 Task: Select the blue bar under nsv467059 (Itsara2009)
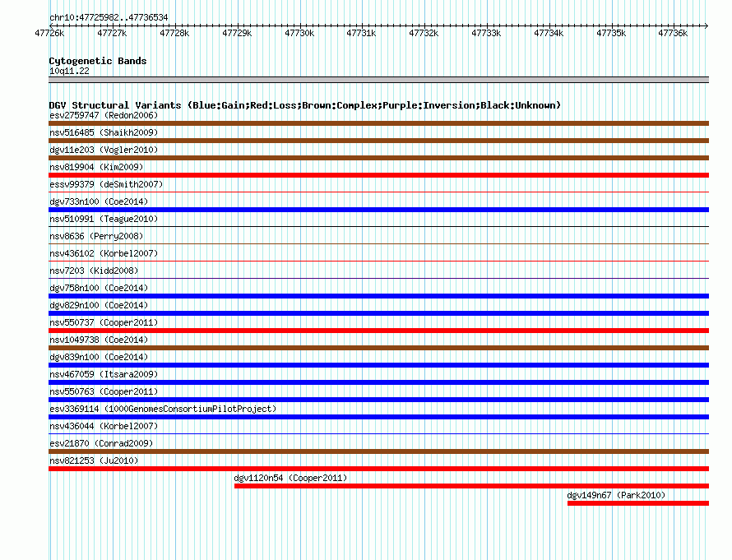pos(378,382)
